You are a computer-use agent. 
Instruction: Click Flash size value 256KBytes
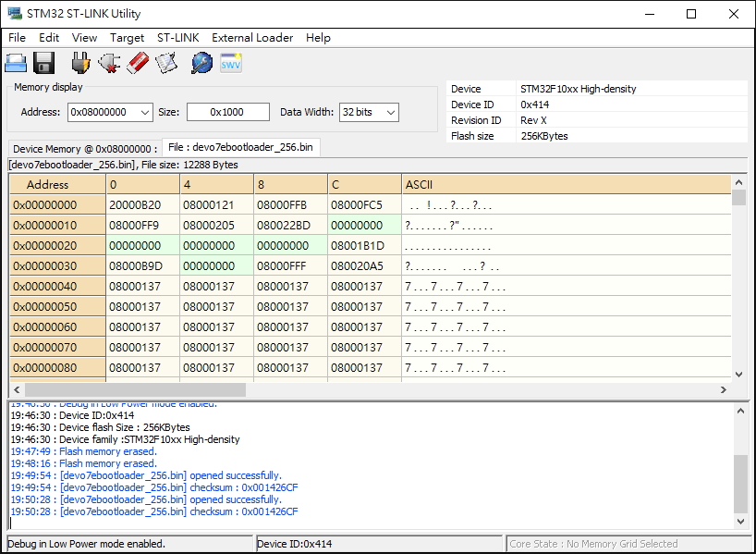coord(544,136)
